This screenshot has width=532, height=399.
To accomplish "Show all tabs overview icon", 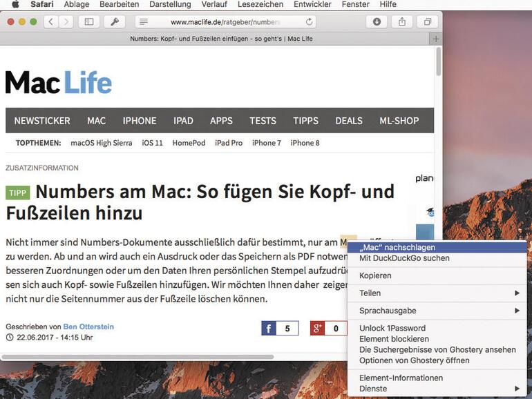I will 428,21.
